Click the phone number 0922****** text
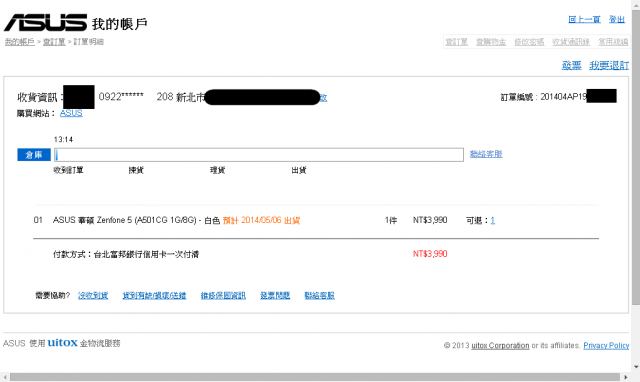The image size is (640, 382). click(121, 97)
